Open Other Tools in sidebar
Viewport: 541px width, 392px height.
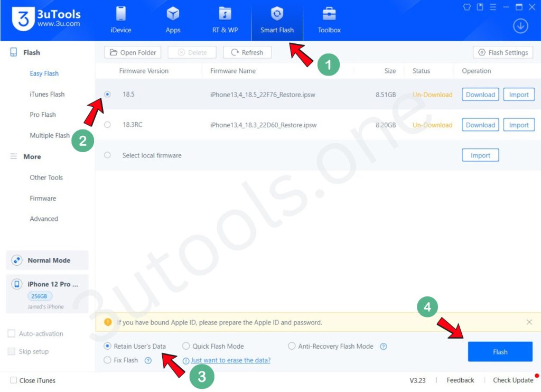(x=46, y=178)
